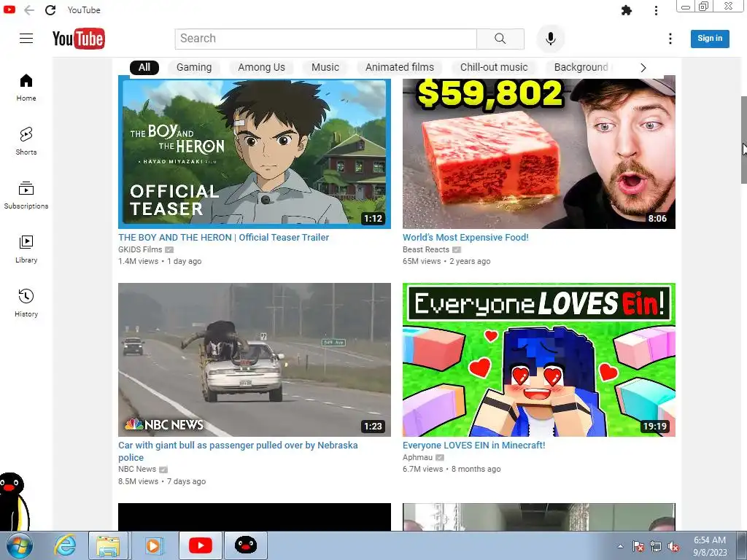The width and height of the screenshot is (747, 560).
Task: Open File Explorer from taskbar
Action: pos(108,545)
